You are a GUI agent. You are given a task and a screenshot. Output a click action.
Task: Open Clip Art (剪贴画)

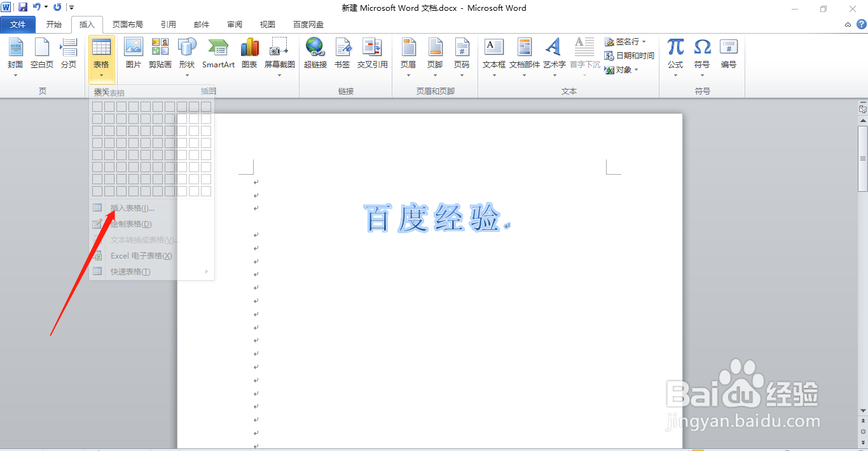(160, 53)
